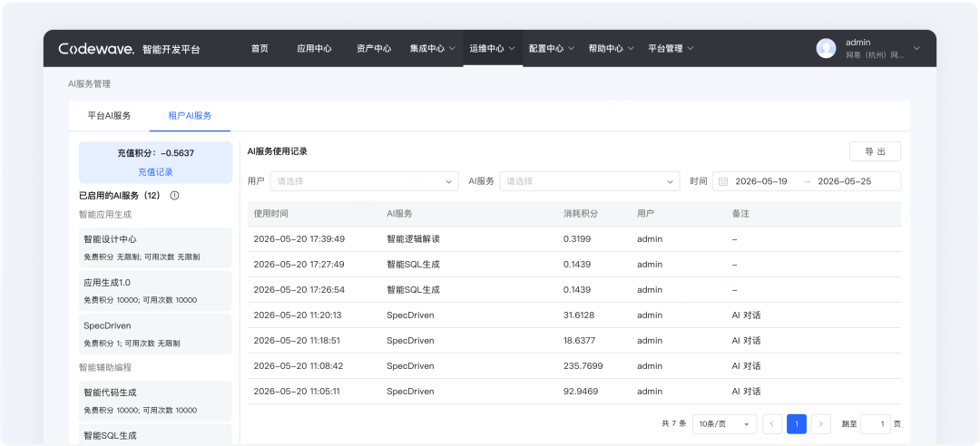Screen dimensions: 980x446
Task: Click the jump-to-page input field
Action: (x=875, y=423)
